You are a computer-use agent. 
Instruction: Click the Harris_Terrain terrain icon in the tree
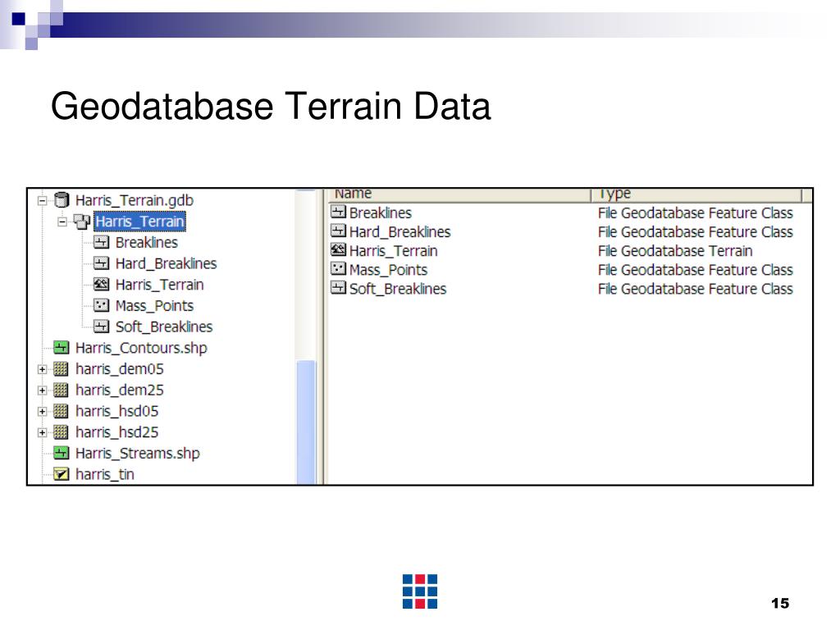click(101, 285)
